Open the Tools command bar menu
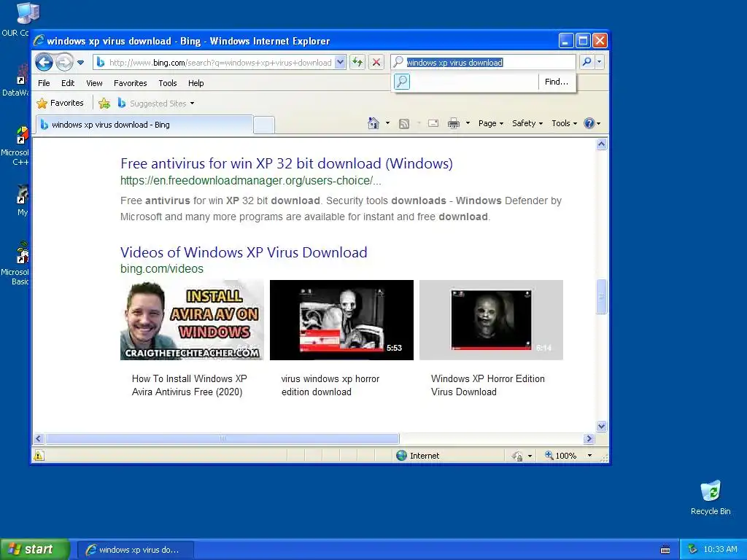The width and height of the screenshot is (747, 560). pos(564,123)
